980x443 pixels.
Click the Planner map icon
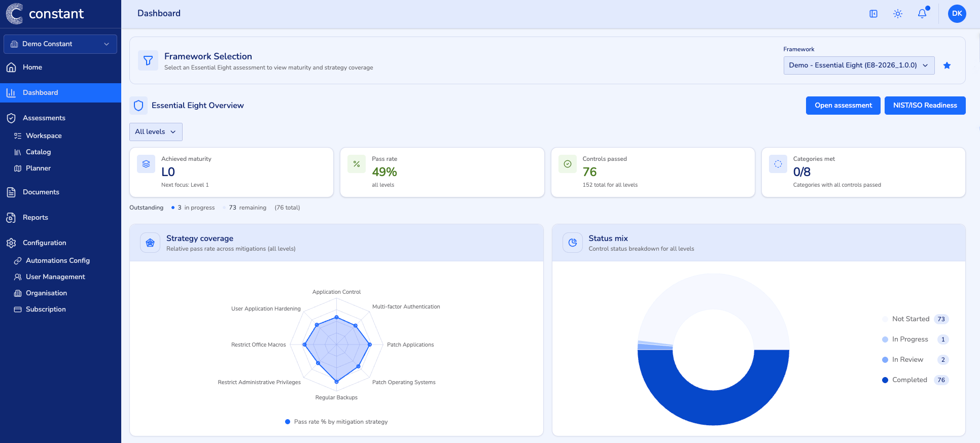(18, 168)
